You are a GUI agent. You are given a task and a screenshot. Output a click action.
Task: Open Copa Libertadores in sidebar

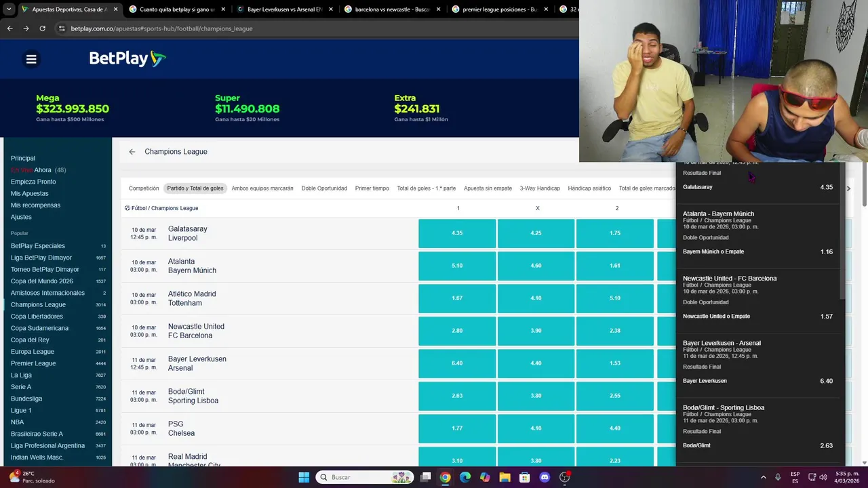point(58,317)
